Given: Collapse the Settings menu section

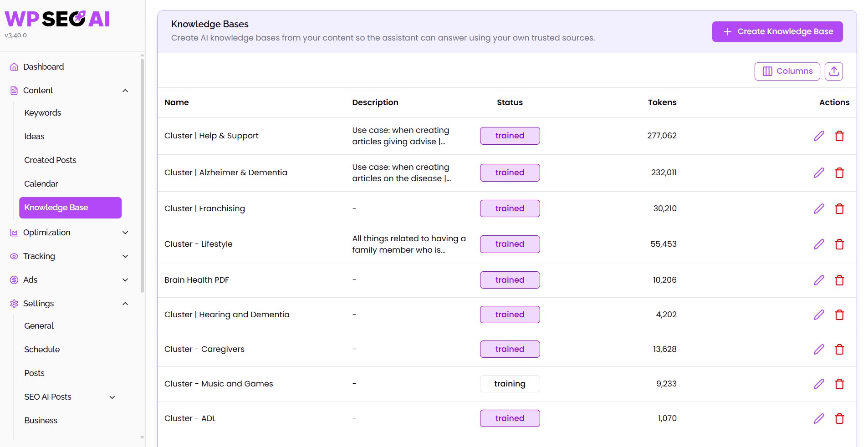Looking at the screenshot, I should 125,304.
